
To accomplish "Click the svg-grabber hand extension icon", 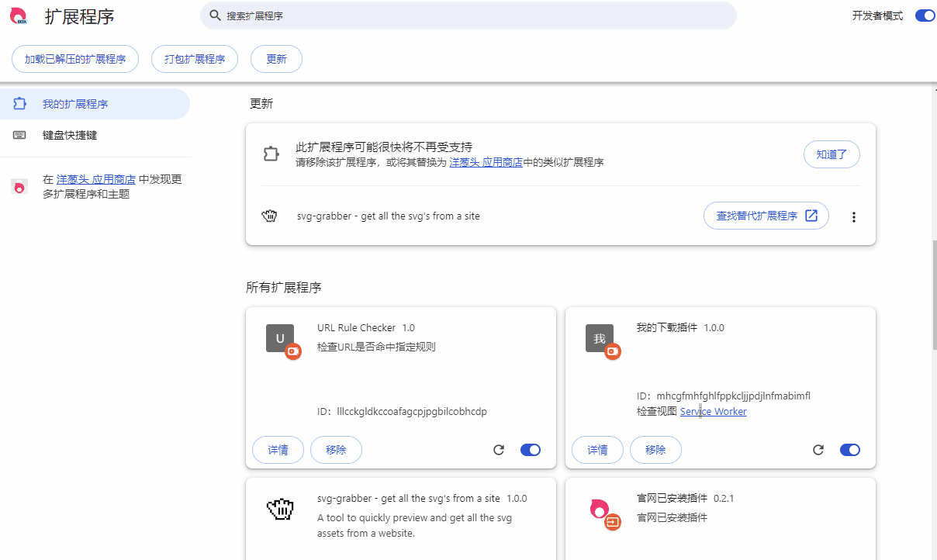I will pyautogui.click(x=269, y=216).
